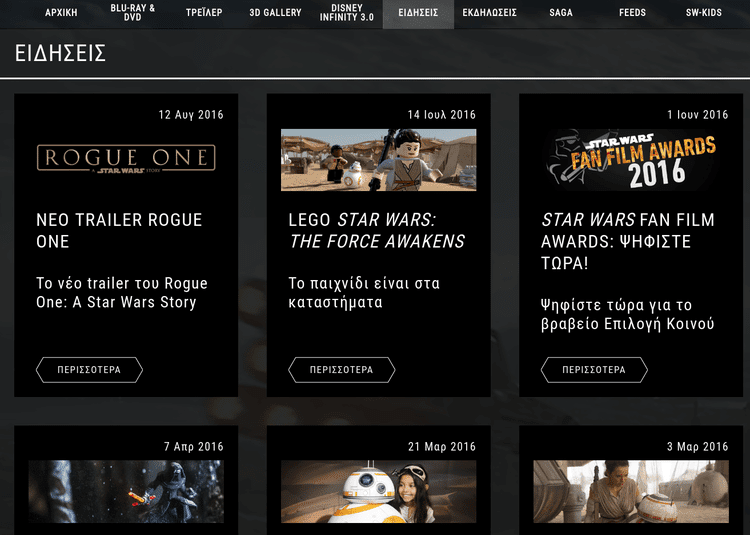
Task: Open the NEO TRAILER ROGUE ONE headline
Action: pos(119,230)
